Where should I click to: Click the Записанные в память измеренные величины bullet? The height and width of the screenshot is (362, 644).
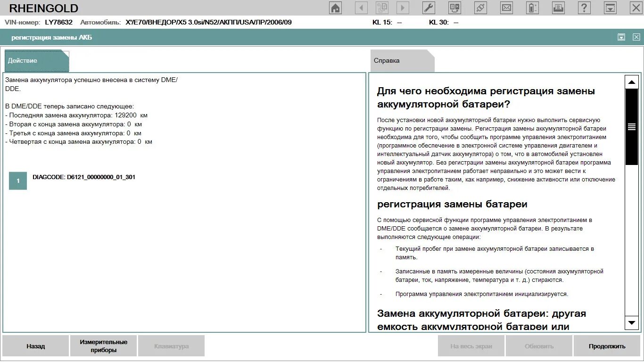[x=499, y=276]
